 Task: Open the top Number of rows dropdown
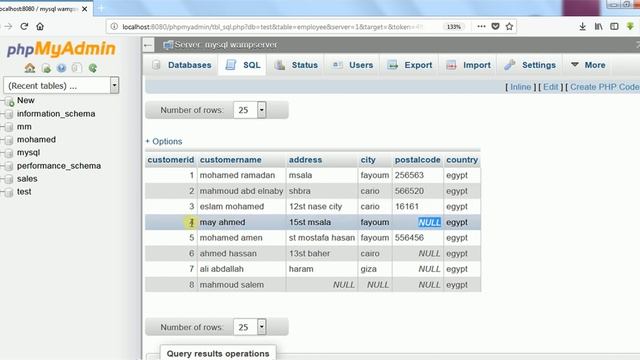coord(250,110)
